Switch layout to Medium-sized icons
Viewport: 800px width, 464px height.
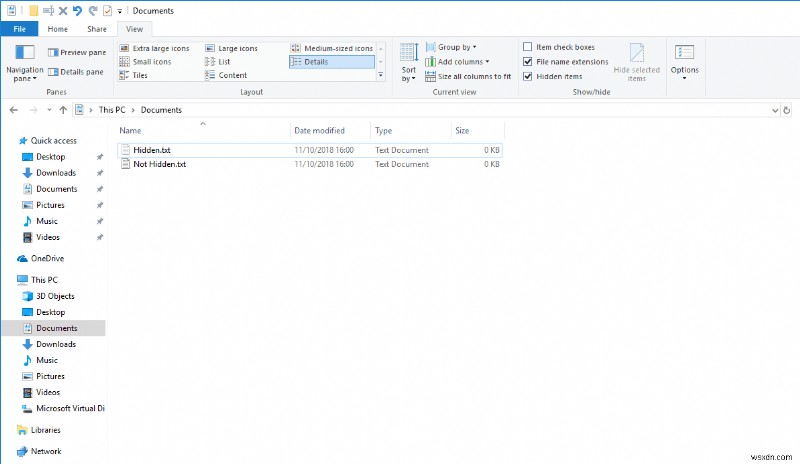coord(332,48)
